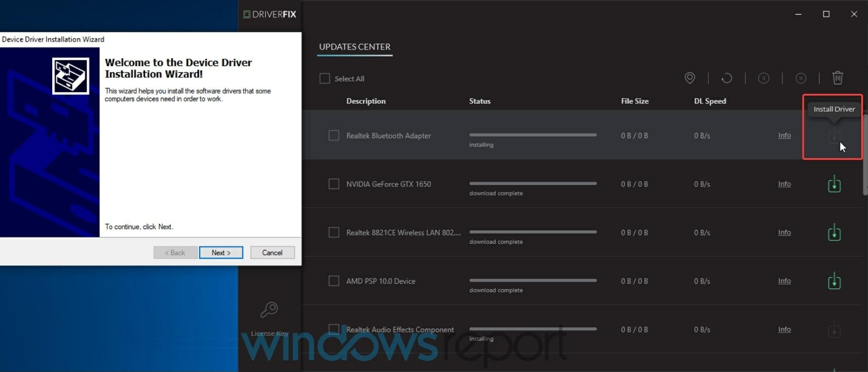Check the Realtek Audio Effects Component checkbox
The image size is (868, 372).
coord(334,329)
